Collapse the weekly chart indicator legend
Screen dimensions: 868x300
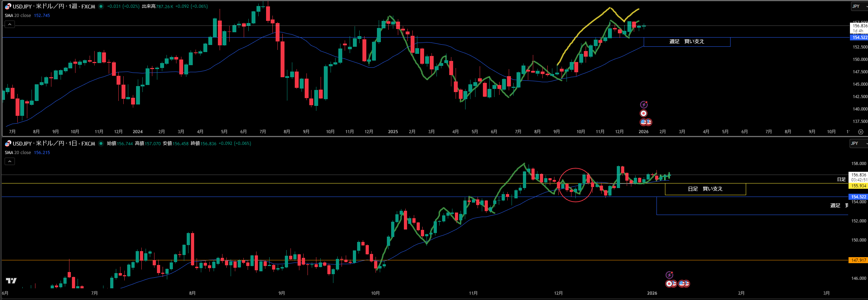tap(10, 24)
